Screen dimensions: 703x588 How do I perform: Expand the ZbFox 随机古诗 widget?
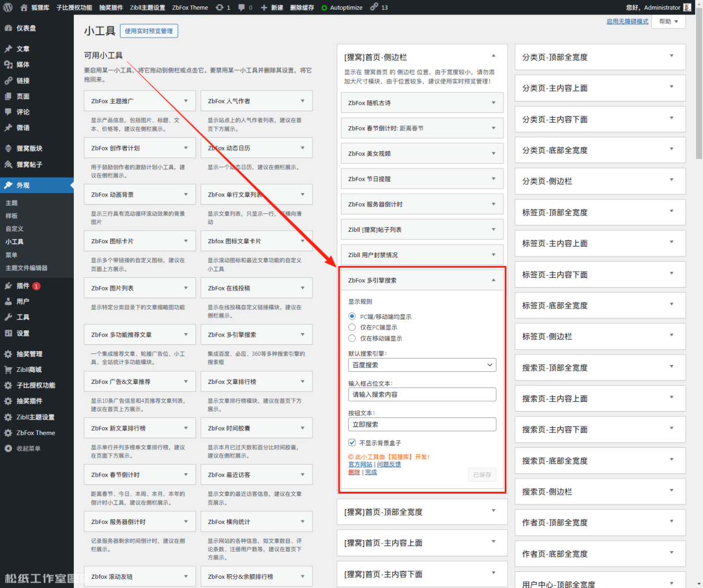point(493,103)
